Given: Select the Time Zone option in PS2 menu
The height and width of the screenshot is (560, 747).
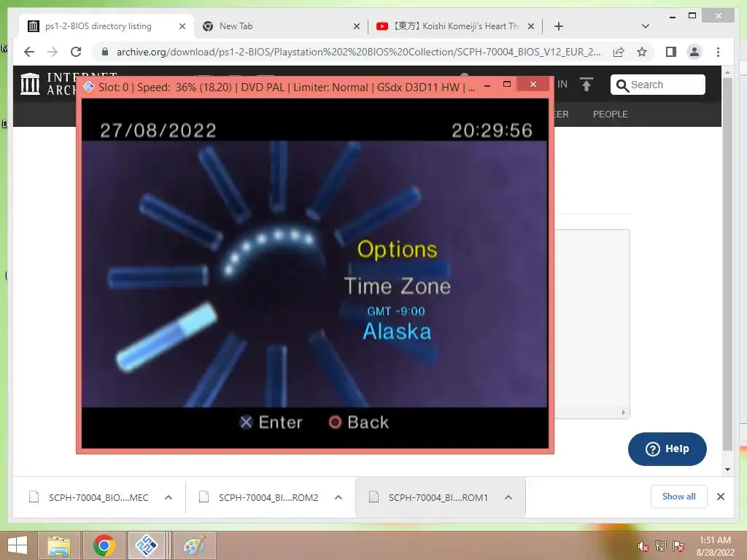Looking at the screenshot, I should click(398, 286).
